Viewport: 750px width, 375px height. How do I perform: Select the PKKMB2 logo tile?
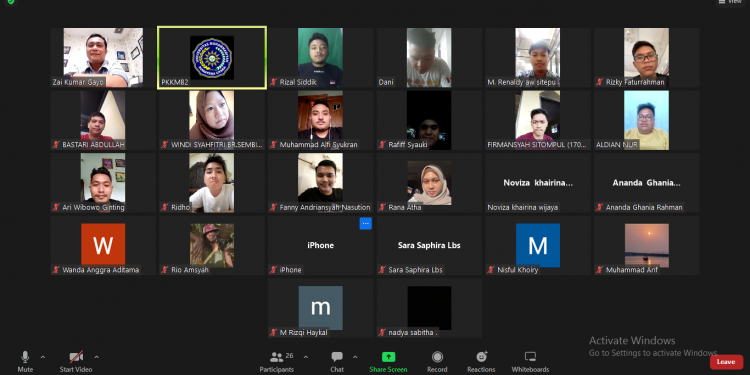212,58
